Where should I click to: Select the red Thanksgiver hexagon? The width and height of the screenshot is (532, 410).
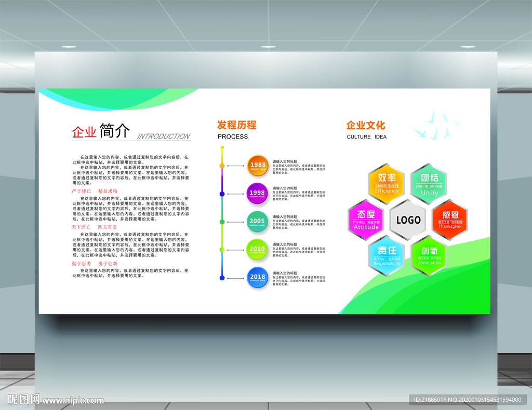click(450, 220)
